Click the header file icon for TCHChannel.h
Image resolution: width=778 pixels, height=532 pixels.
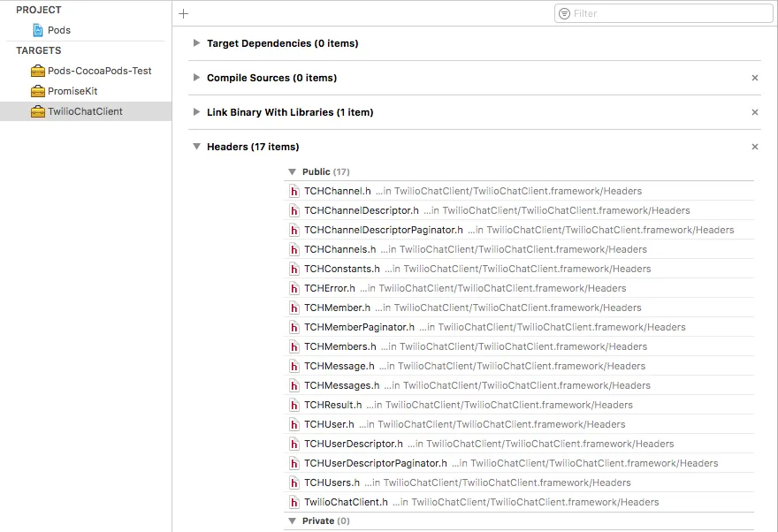pyautogui.click(x=294, y=192)
